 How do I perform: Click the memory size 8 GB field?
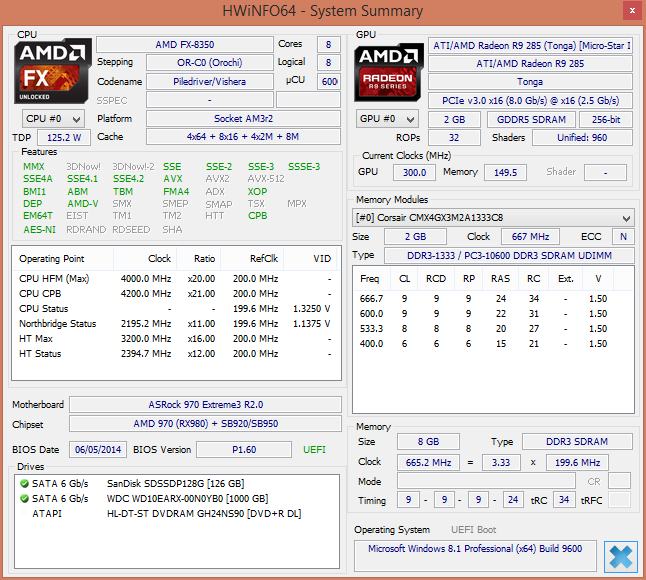pyautogui.click(x=428, y=442)
